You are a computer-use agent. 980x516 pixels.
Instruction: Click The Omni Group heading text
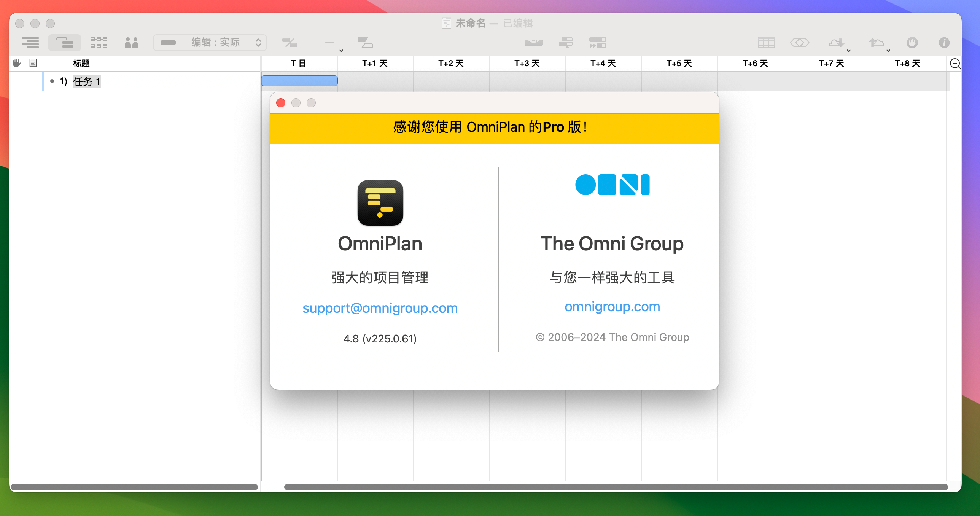pos(612,244)
